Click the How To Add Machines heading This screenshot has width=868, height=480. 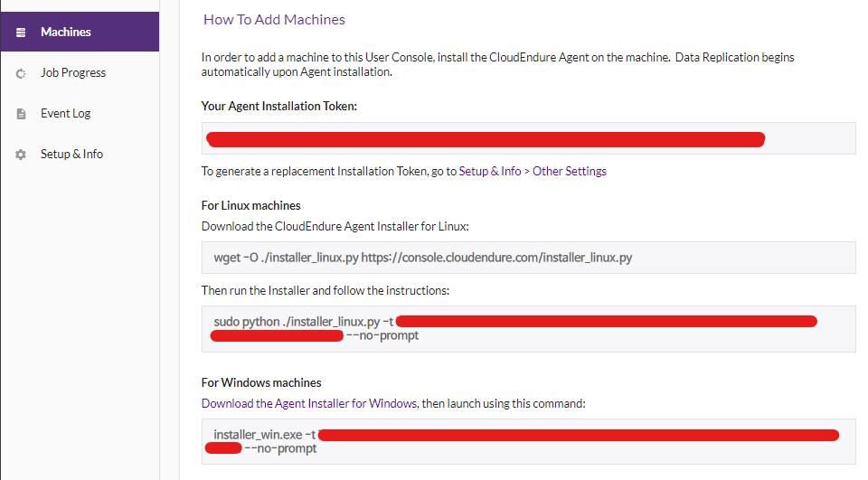coord(274,19)
